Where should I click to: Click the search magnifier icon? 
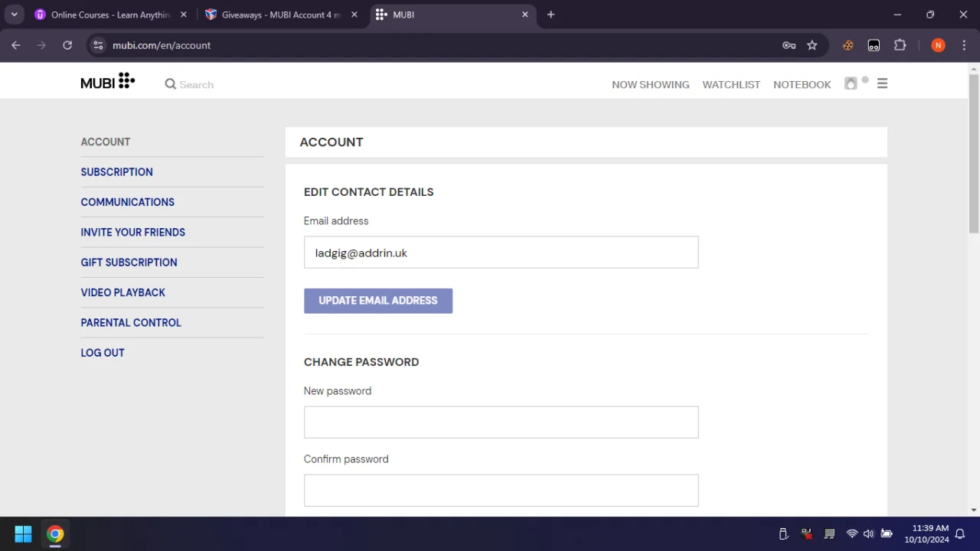click(171, 84)
